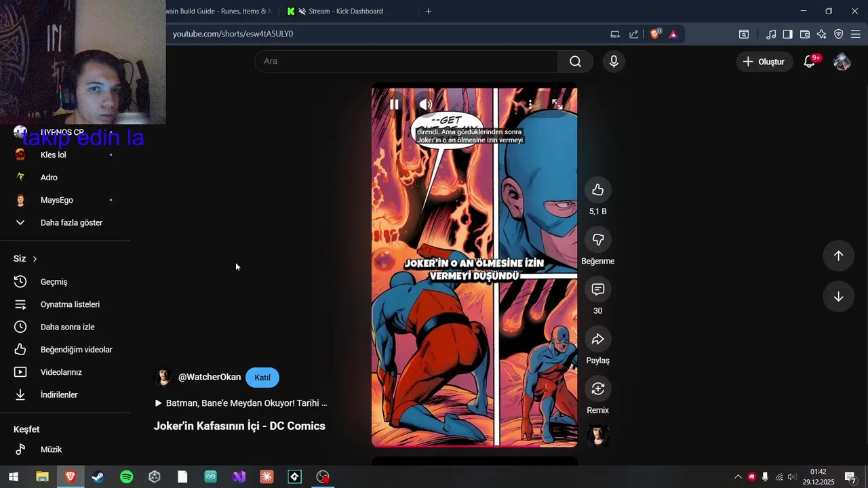Open the Oluştur create menu
The width and height of the screenshot is (868, 488).
(x=764, y=62)
